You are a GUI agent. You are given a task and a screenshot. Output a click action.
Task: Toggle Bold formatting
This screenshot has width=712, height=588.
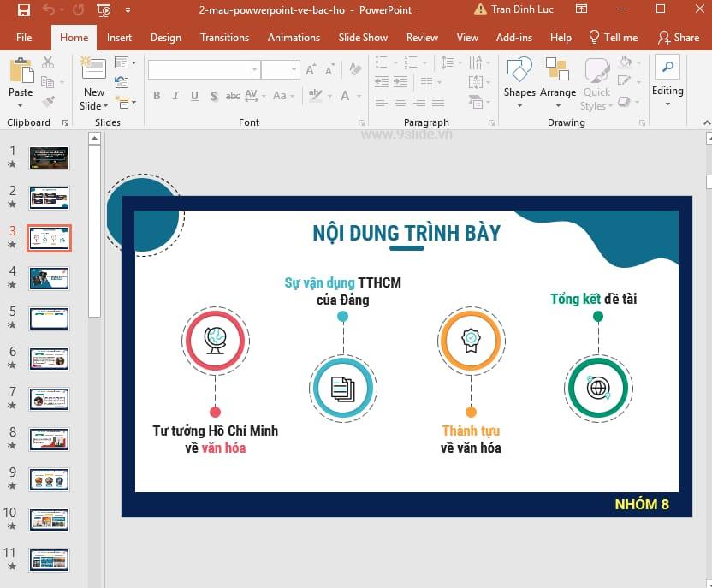pyautogui.click(x=157, y=97)
